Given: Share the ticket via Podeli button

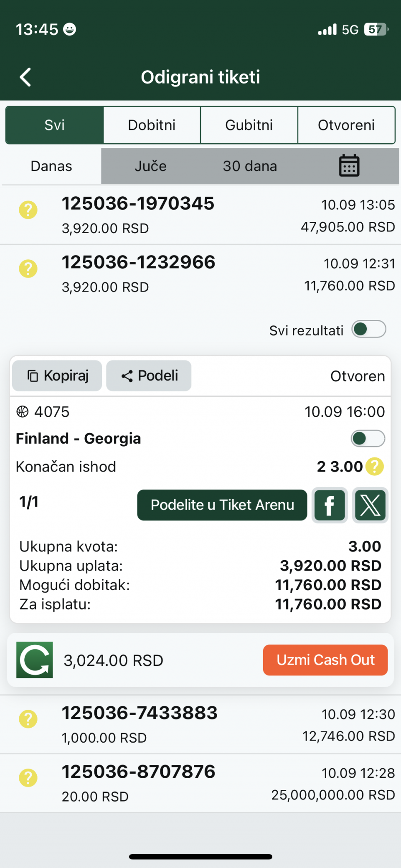Looking at the screenshot, I should 149,376.
